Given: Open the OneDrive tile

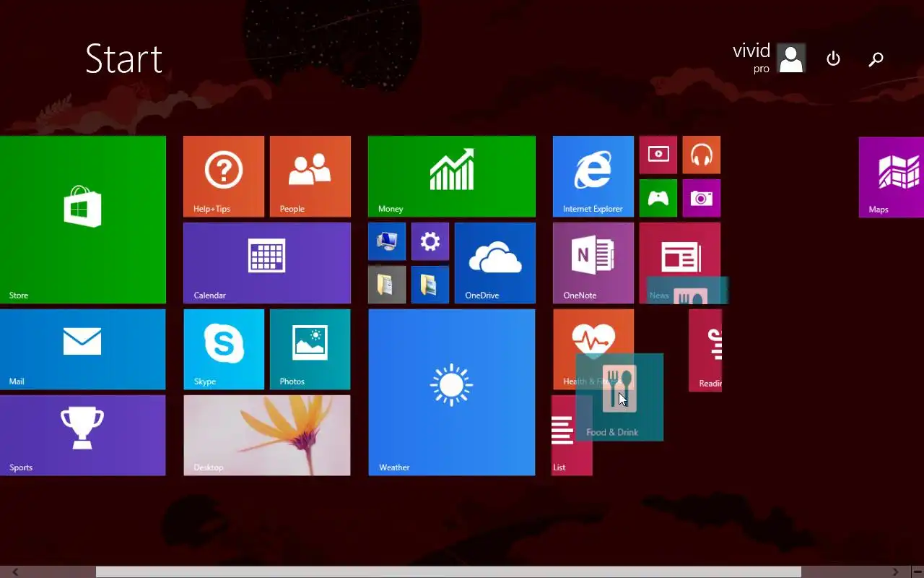Looking at the screenshot, I should [x=495, y=263].
